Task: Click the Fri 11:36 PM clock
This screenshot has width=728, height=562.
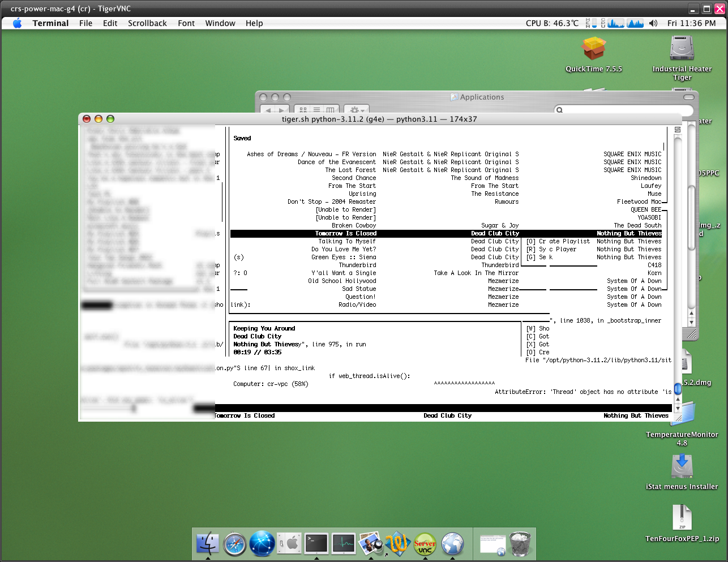Action: coord(691,23)
